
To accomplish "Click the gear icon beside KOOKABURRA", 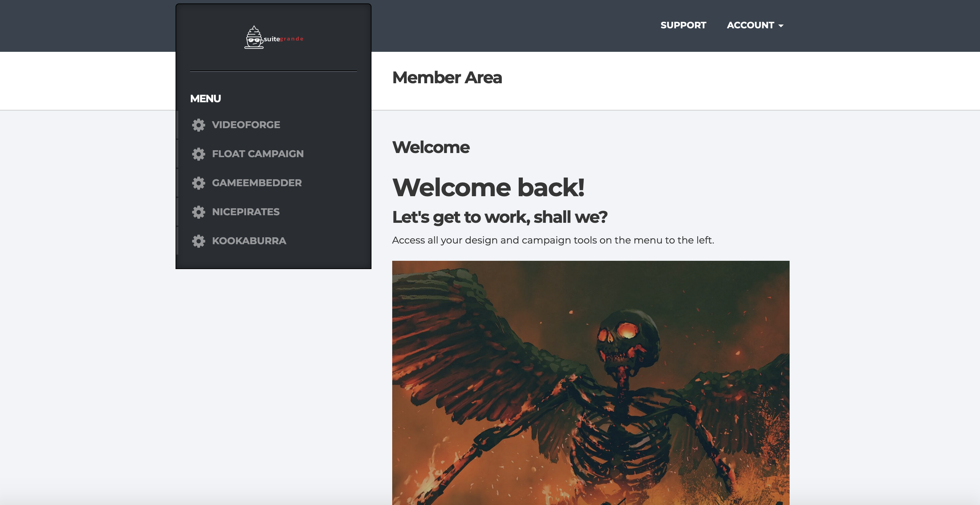I will (198, 241).
